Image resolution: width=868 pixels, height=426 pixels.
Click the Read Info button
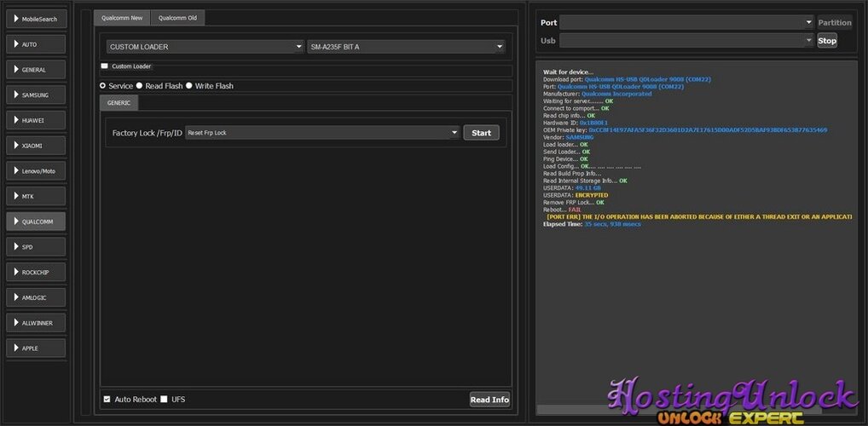click(489, 400)
